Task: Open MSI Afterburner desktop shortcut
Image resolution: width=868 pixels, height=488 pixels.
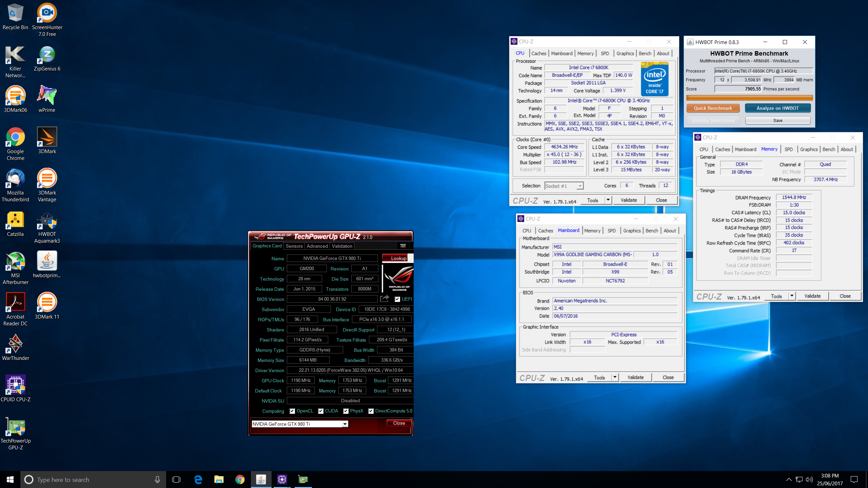Action: 15,268
